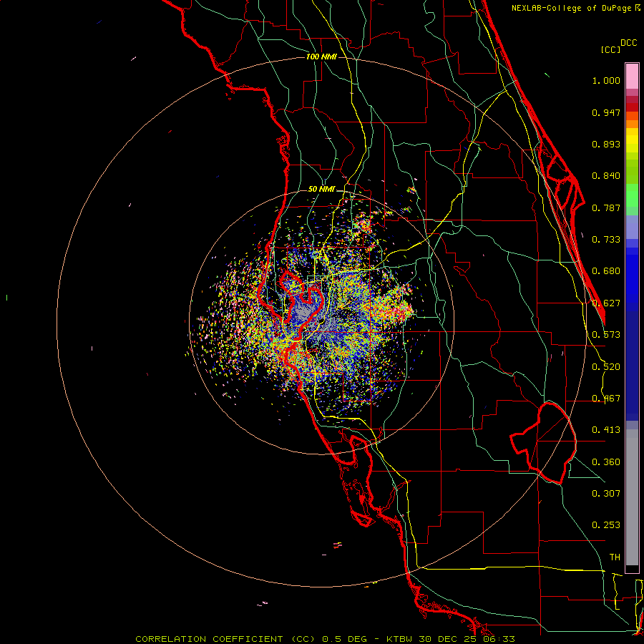Click the 50 NMI range ring label
Image resolution: width=644 pixels, height=644 pixels.
(321, 190)
